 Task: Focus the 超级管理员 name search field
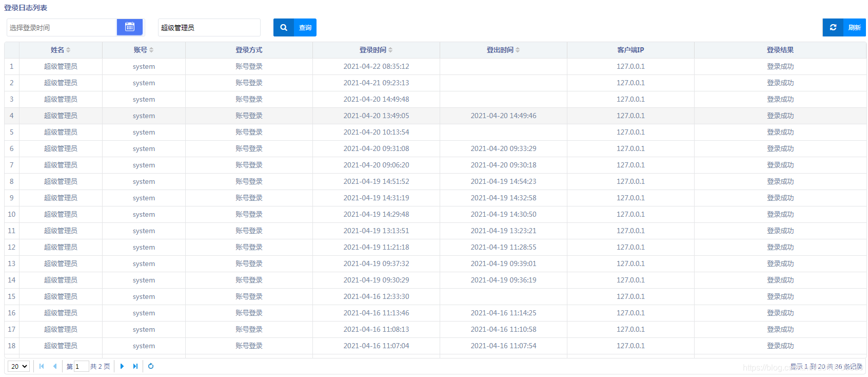pyautogui.click(x=209, y=28)
